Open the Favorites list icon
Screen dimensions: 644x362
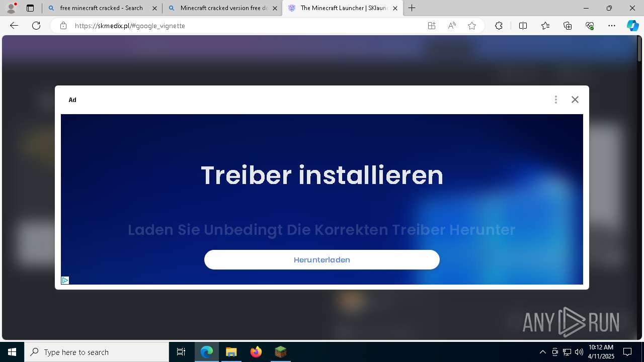pos(545,26)
